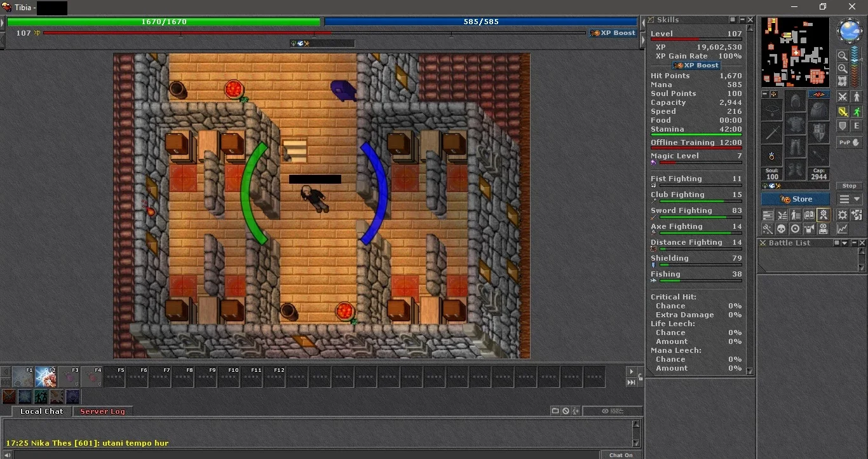Screen dimensions: 868x459
Task: Toggle Expert mode E button
Action: pyautogui.click(x=857, y=126)
